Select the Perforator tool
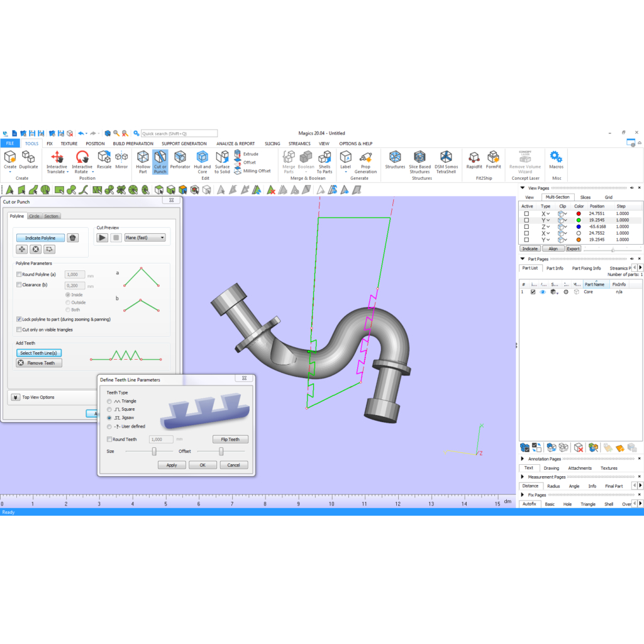The image size is (644, 644). coord(180,157)
